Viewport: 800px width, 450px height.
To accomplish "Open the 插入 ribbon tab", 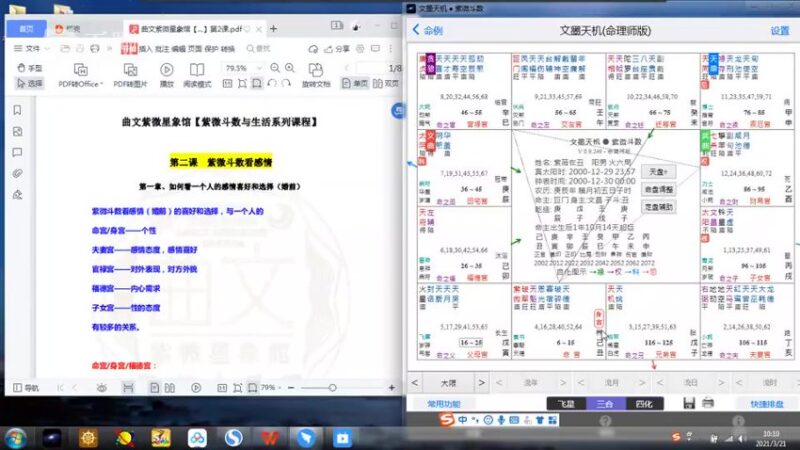I will (x=145, y=49).
